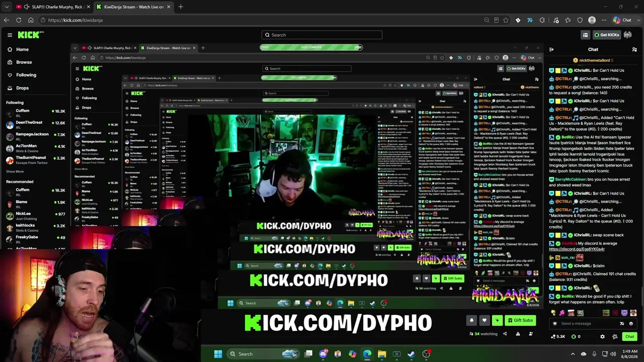This screenshot has width=644, height=362.
Task: Open the Copilot Chat sidebar button
Action: coord(622,20)
